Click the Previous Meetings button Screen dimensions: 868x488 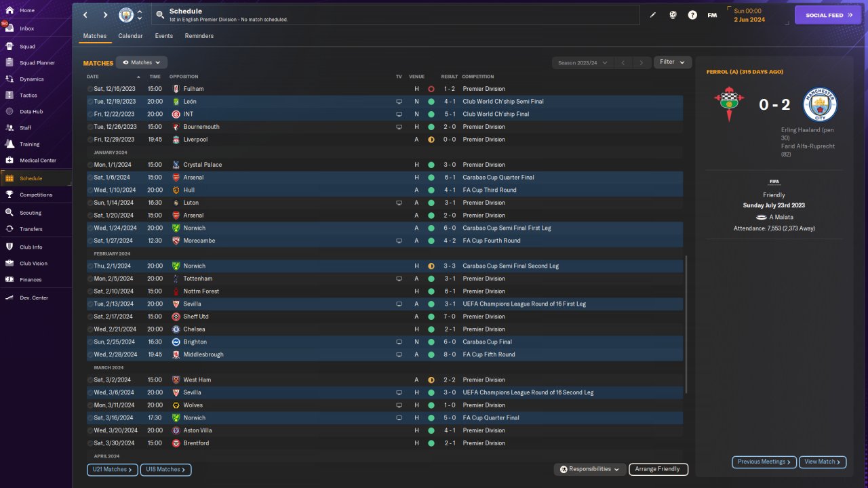764,462
